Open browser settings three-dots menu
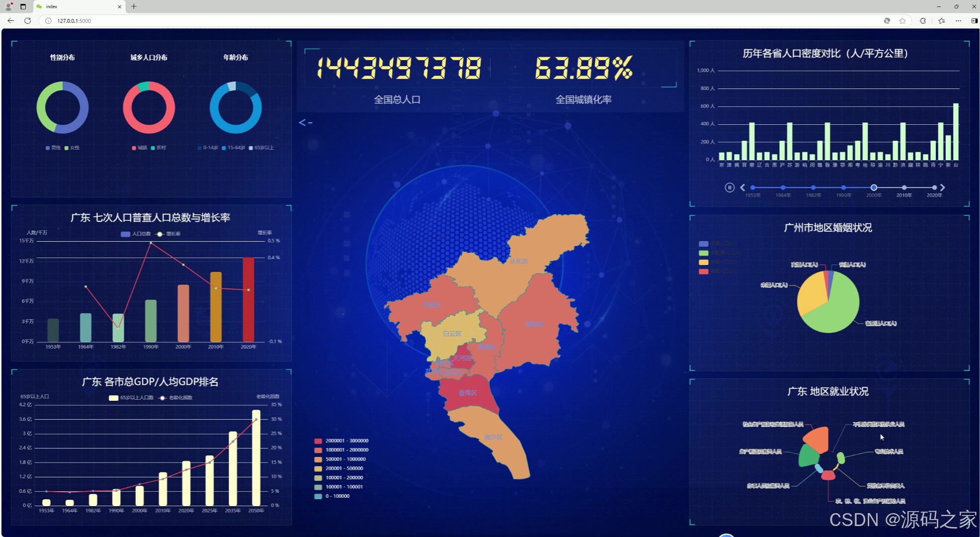This screenshot has height=537, width=980. [958, 21]
